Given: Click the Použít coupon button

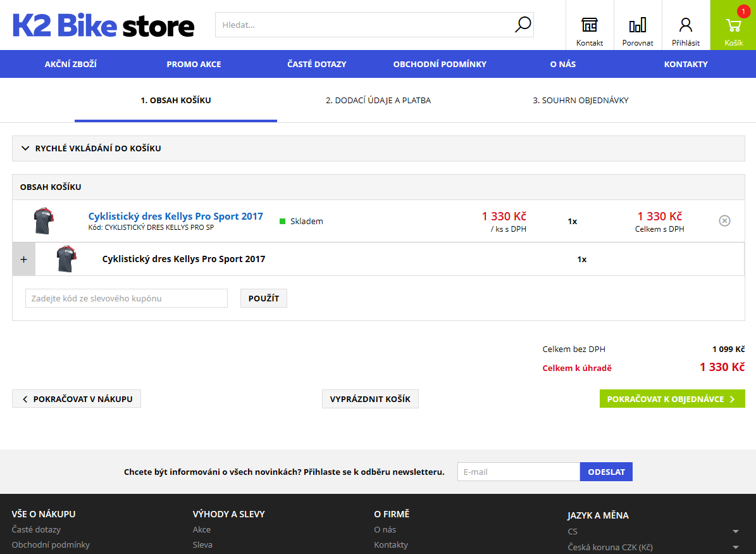Looking at the screenshot, I should [264, 298].
